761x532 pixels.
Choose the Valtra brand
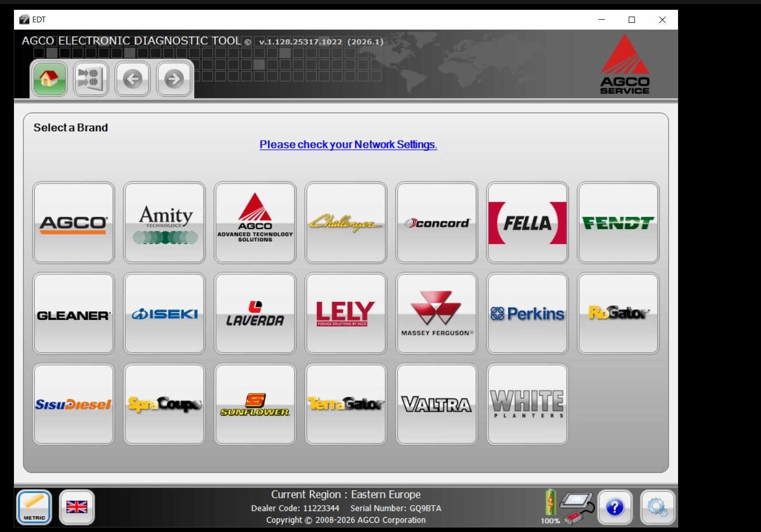[437, 404]
